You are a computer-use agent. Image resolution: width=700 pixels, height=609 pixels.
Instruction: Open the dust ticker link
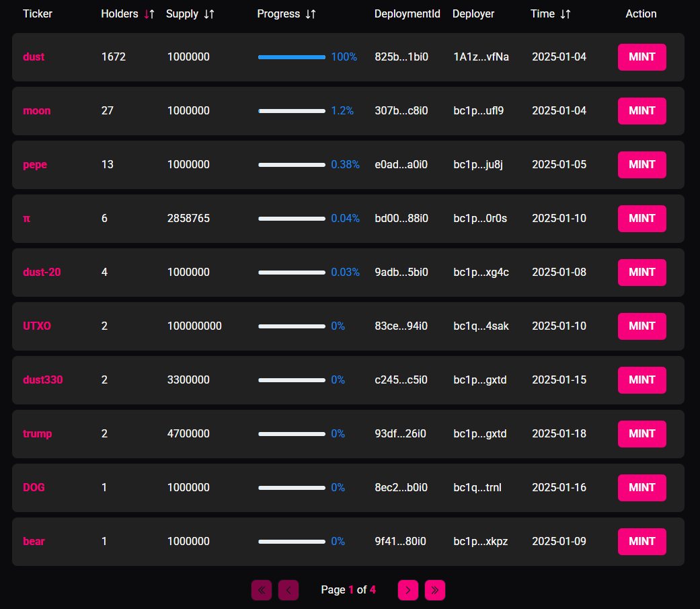click(34, 57)
